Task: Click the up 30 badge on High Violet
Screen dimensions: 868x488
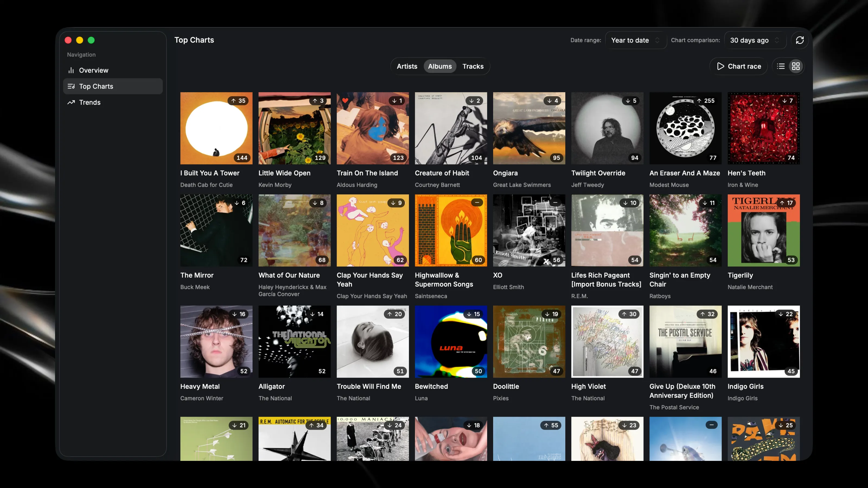Action: click(x=629, y=314)
